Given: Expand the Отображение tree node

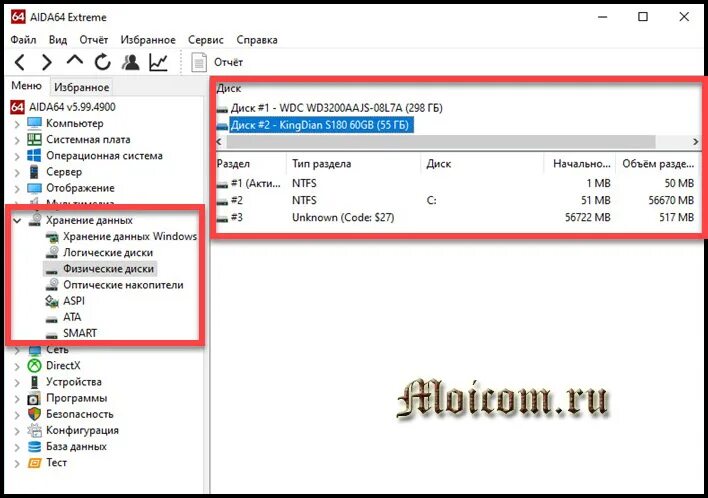Looking at the screenshot, I should click(17, 189).
